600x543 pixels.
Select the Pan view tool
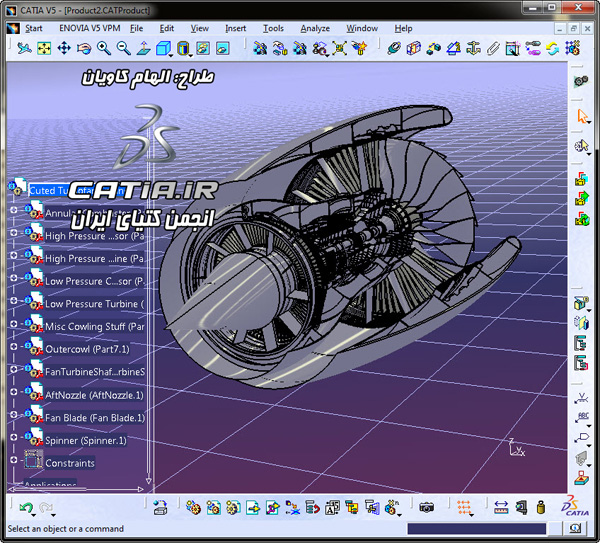point(64,49)
